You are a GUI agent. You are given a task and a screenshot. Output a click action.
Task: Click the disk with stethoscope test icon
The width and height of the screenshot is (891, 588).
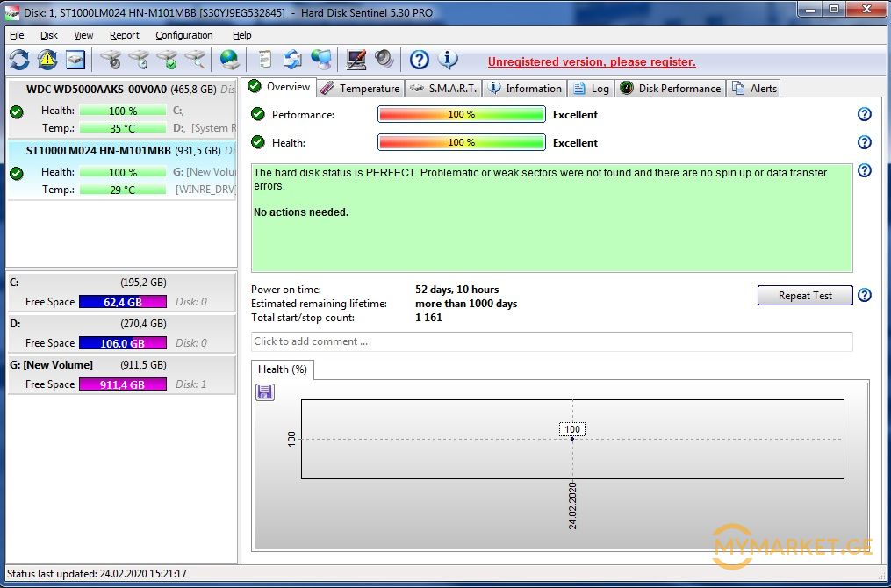tap(111, 59)
